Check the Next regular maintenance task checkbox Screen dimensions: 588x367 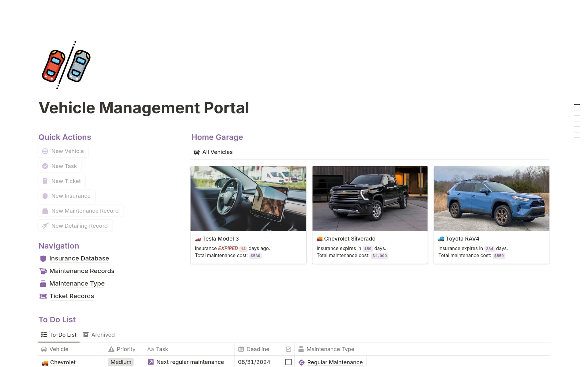(x=288, y=362)
